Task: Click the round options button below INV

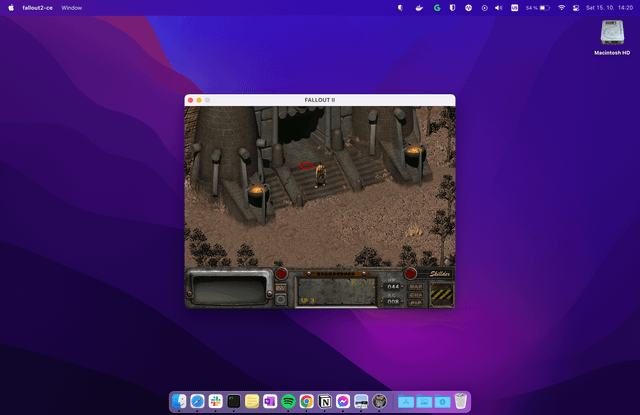Action: [280, 300]
